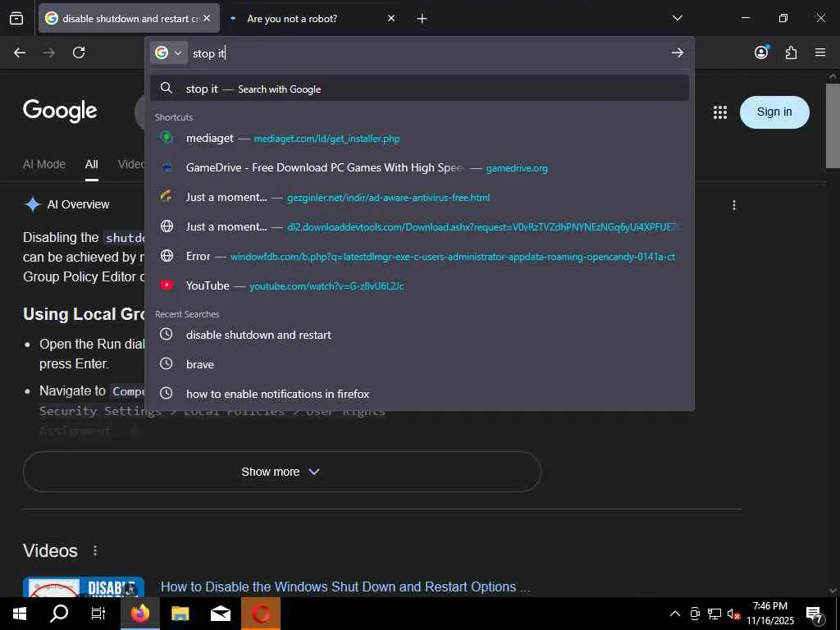The image size is (840, 630).
Task: Click in the address bar text field
Action: [428, 53]
